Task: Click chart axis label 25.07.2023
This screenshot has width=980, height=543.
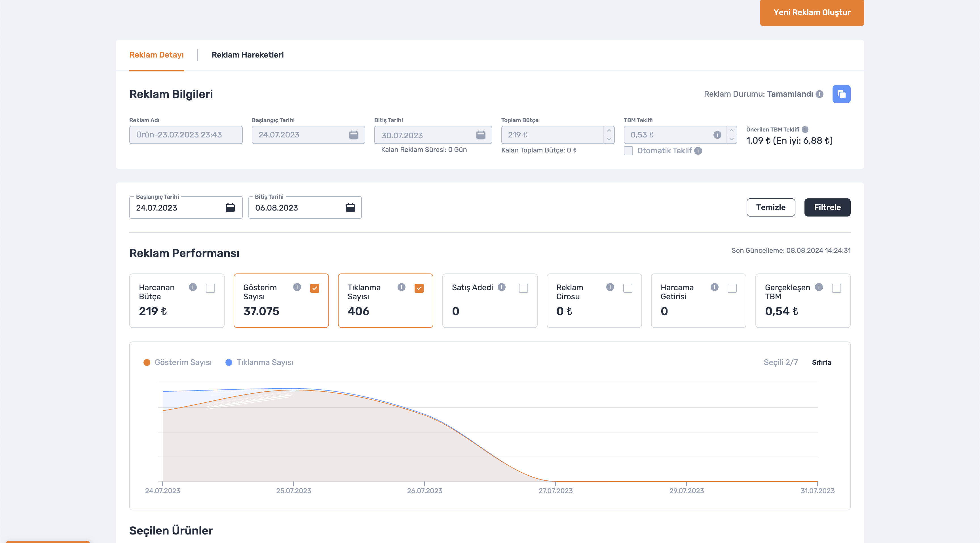Action: 294,491
